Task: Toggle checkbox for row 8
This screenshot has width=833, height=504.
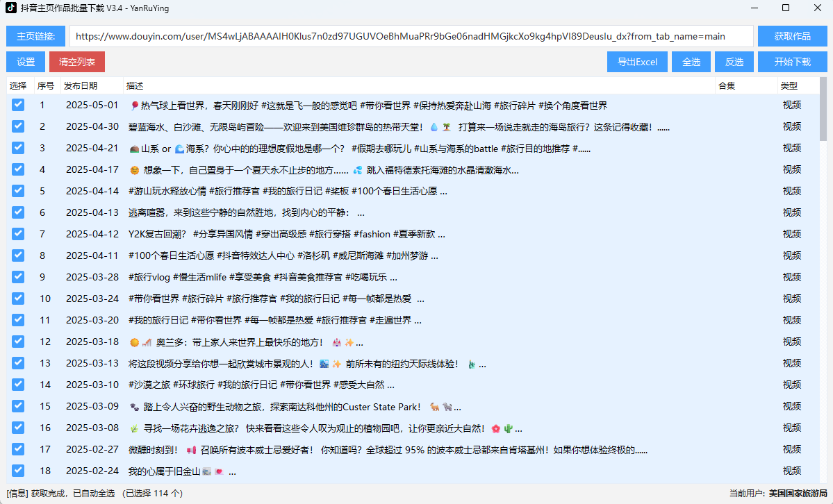Action: 18,255
